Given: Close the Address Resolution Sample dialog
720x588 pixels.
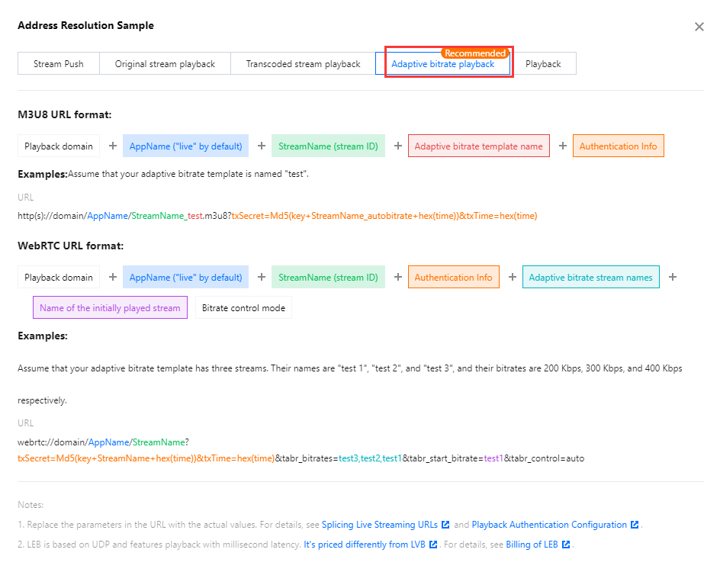Looking at the screenshot, I should tap(699, 27).
